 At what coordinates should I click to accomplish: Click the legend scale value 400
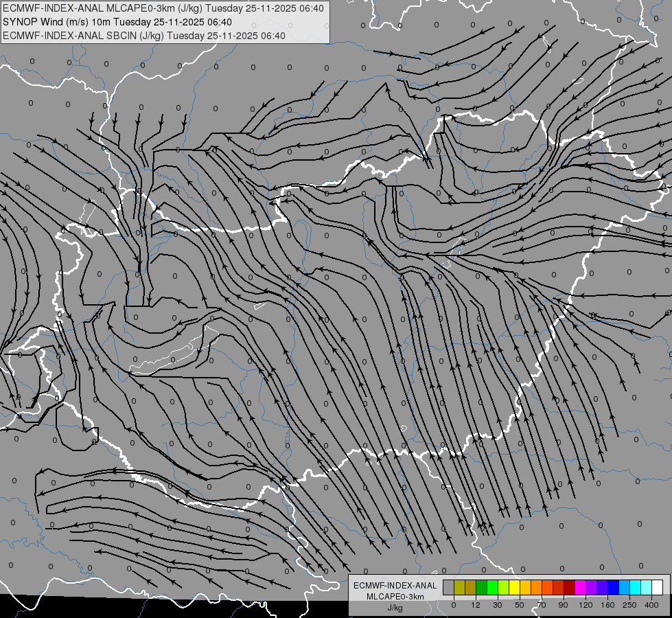(651, 605)
